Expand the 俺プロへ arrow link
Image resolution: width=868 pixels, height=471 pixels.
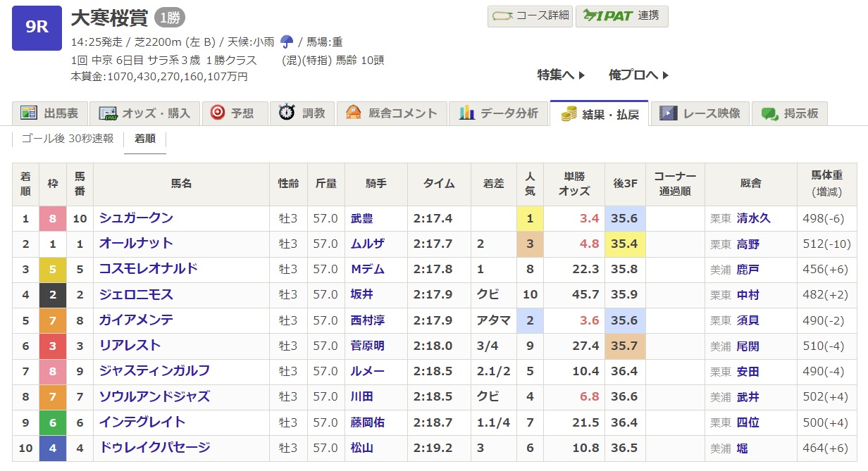point(638,75)
